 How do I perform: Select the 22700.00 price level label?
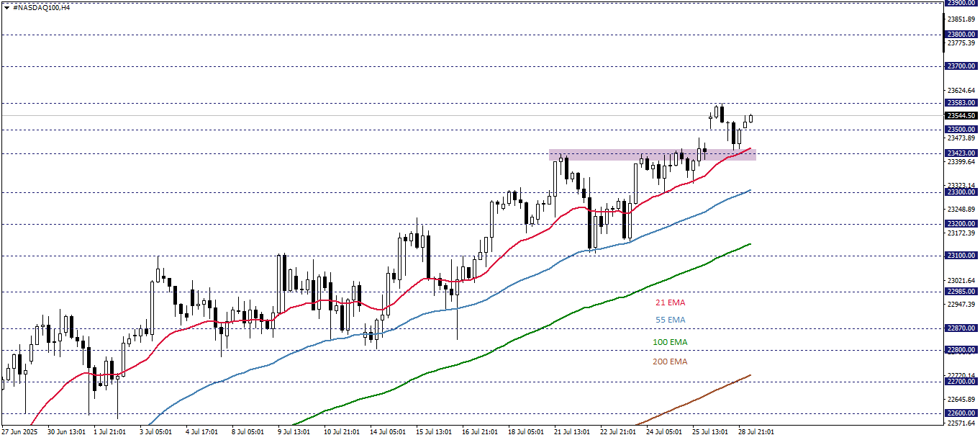[x=961, y=382]
